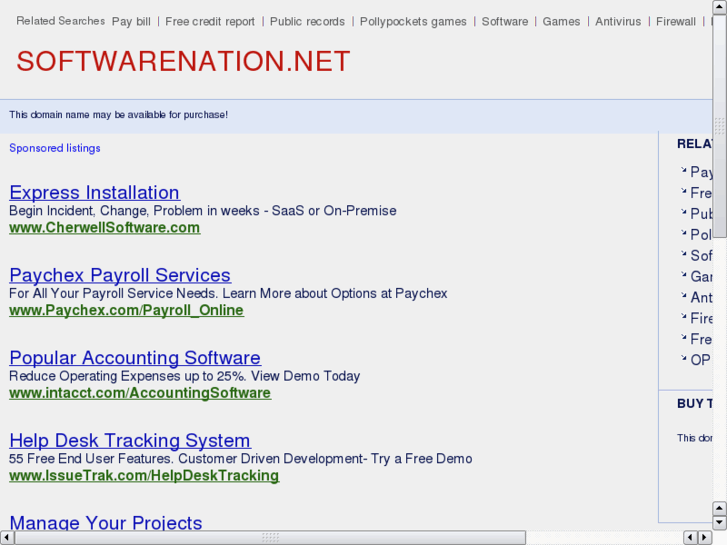
Task: Click the main vertical scrollbar up arrow
Action: pyautogui.click(x=720, y=6)
